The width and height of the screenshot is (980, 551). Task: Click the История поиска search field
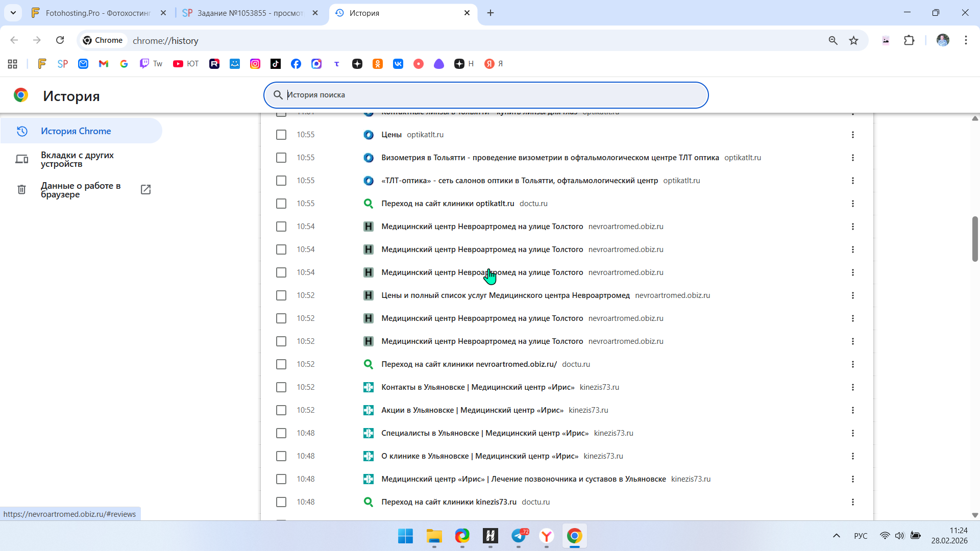pos(485,95)
